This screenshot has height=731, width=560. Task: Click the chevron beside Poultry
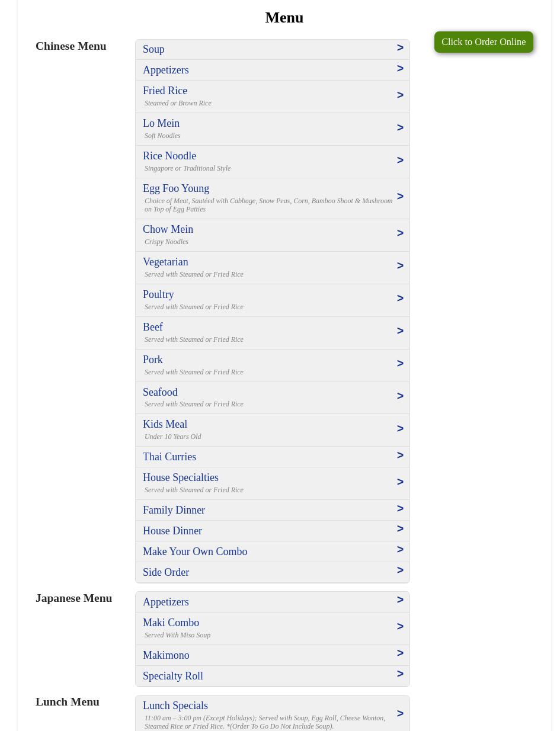[x=400, y=299]
